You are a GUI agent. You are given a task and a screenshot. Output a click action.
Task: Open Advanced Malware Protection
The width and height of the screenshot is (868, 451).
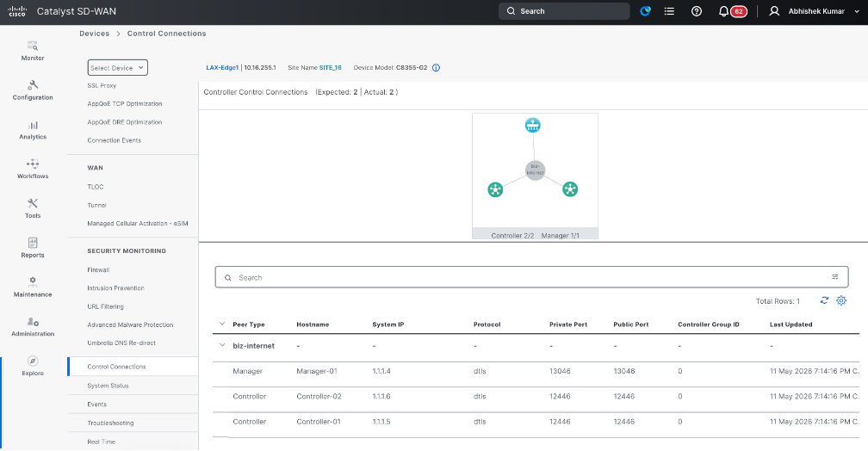130,324
